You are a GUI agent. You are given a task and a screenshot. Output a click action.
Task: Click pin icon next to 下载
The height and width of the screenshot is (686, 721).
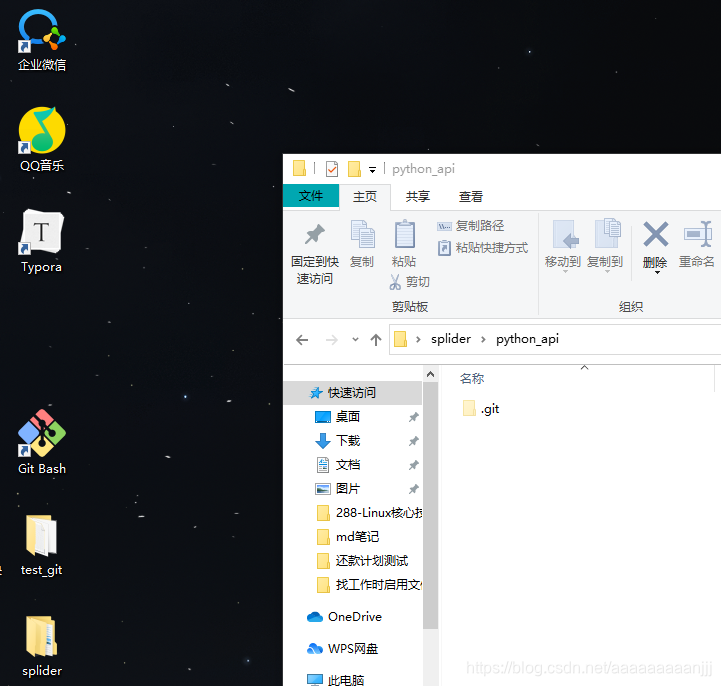[x=413, y=440]
